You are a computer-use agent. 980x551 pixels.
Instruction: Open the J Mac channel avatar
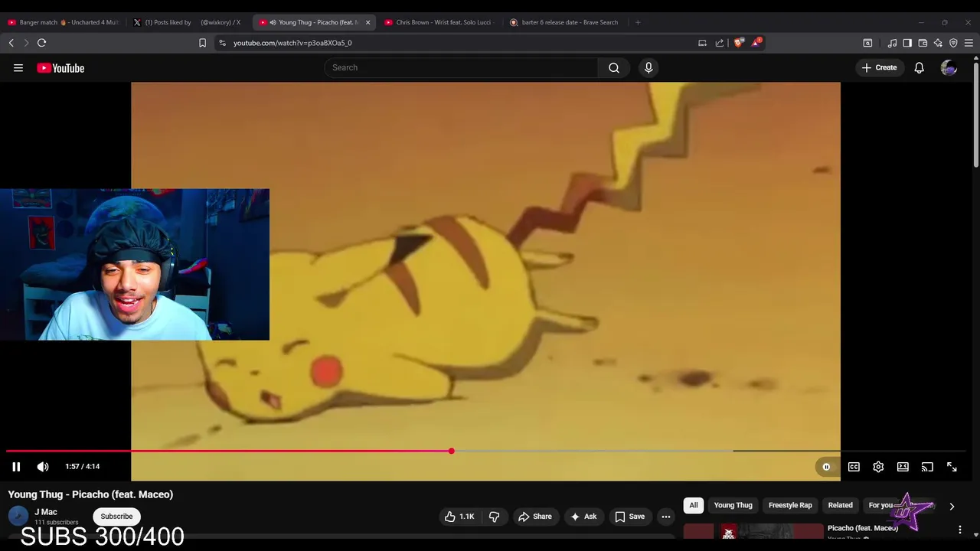(18, 517)
